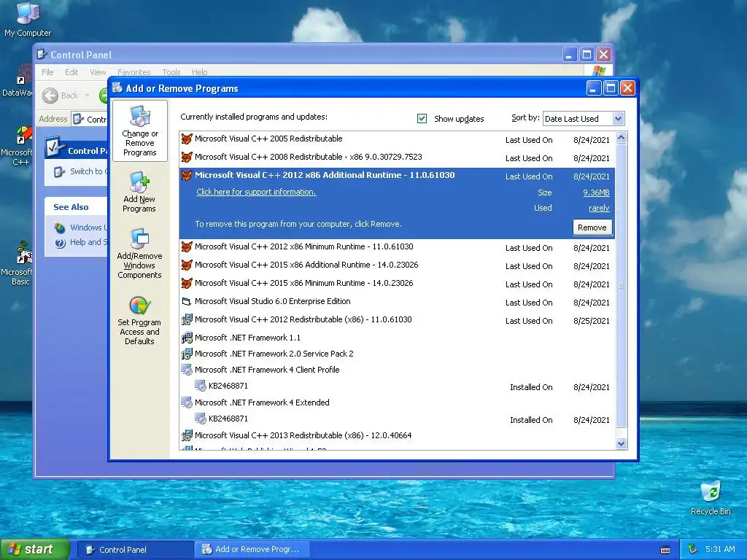747x560 pixels.
Task: Open Set Program Access and Defaults icon
Action: tap(139, 306)
